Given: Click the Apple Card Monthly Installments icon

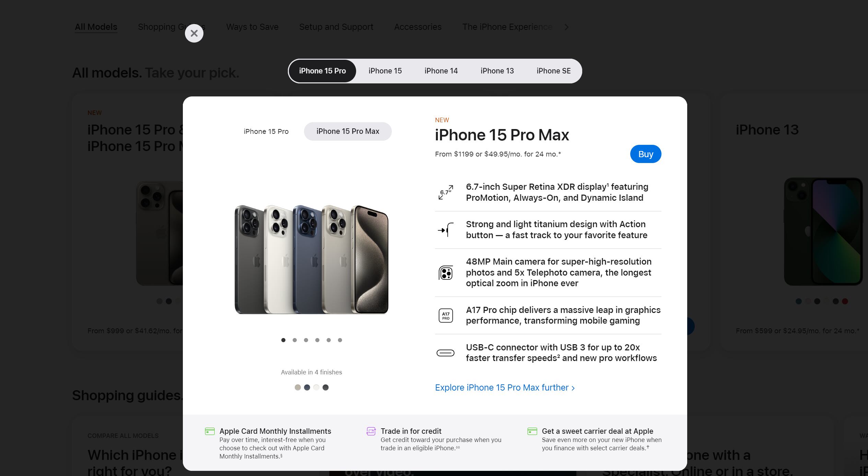Looking at the screenshot, I should pos(210,431).
